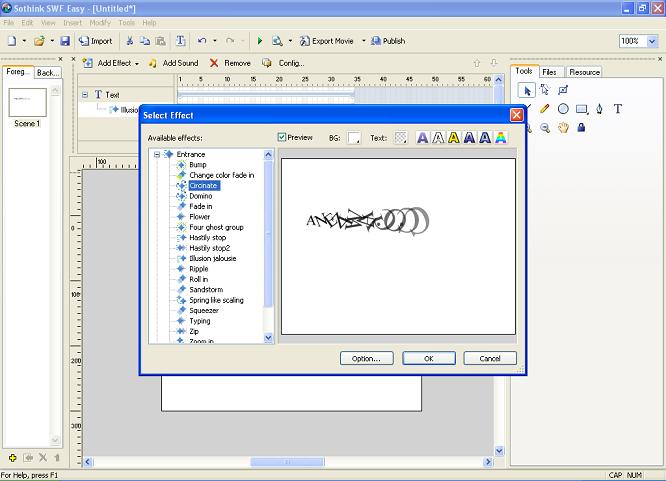666x481 pixels.
Task: Open the BG color swatch
Action: tap(354, 138)
